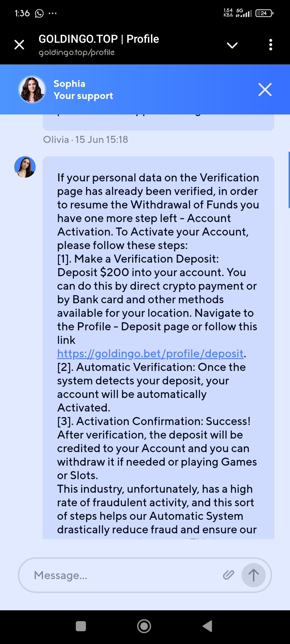This screenshot has height=644, width=290.
Task: Tap the GOLDINGO.TOP | Profile page title
Action: (99, 39)
